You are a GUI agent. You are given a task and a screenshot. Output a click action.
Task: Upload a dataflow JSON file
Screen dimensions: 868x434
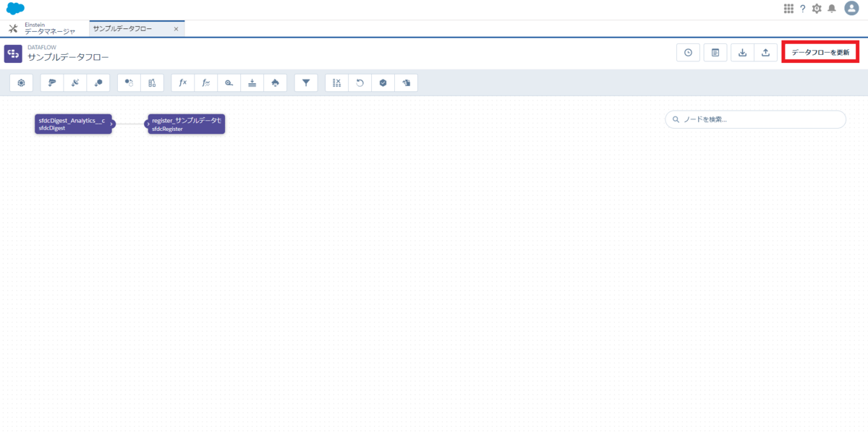point(766,53)
